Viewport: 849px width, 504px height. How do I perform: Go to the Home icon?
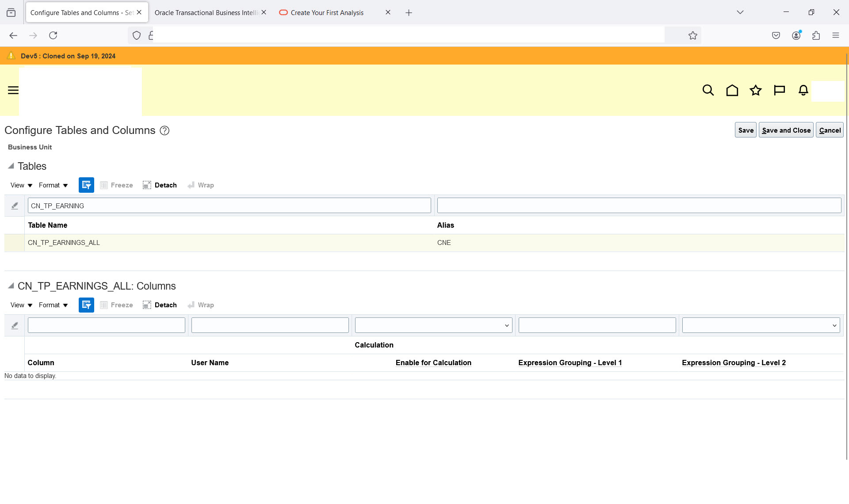pos(732,90)
